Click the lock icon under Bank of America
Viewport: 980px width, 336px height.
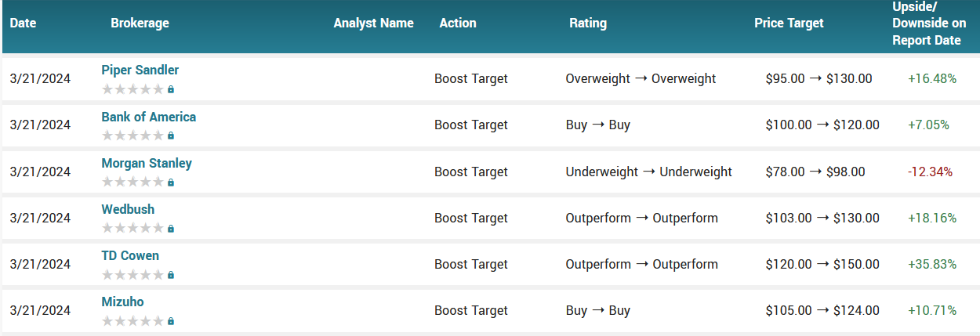tap(171, 136)
